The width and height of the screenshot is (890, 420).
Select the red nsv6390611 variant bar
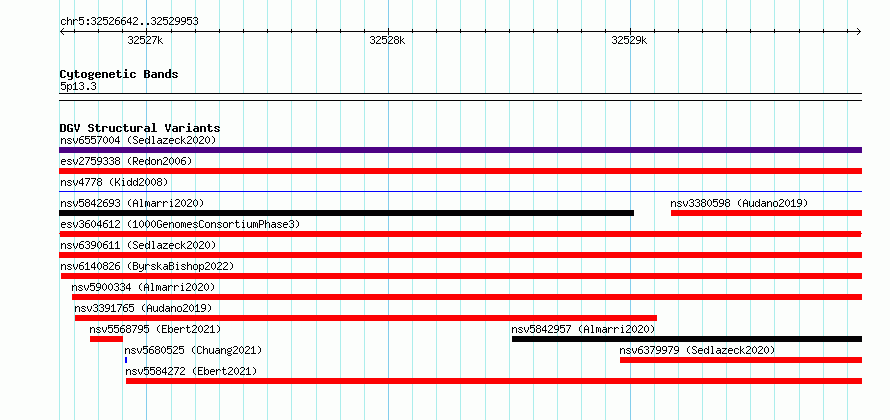(460, 255)
